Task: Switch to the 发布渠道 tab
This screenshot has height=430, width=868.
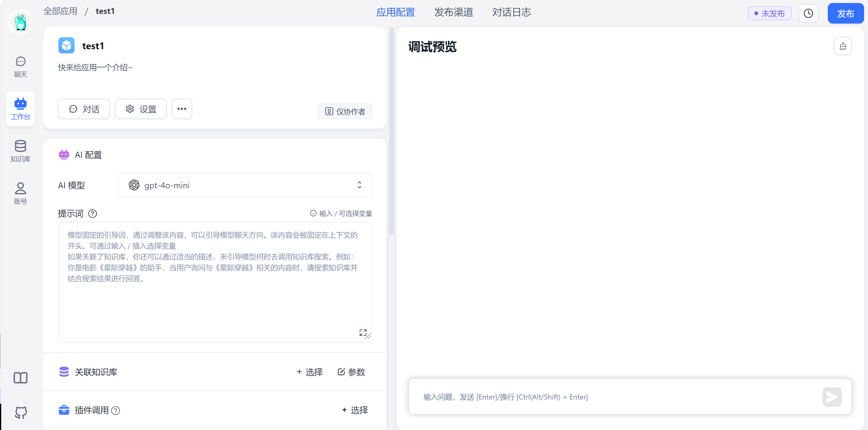Action: (453, 12)
